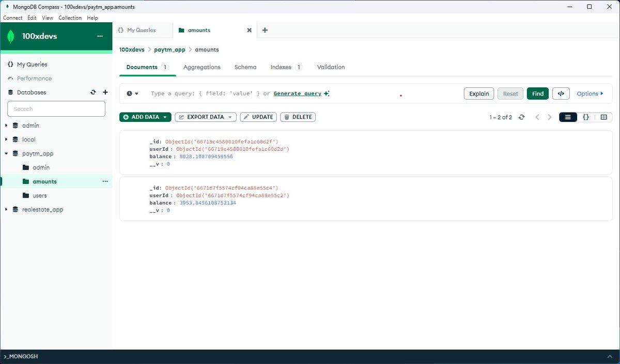This screenshot has height=364, width=620.
Task: Open the Indexes tab
Action: pyautogui.click(x=287, y=67)
